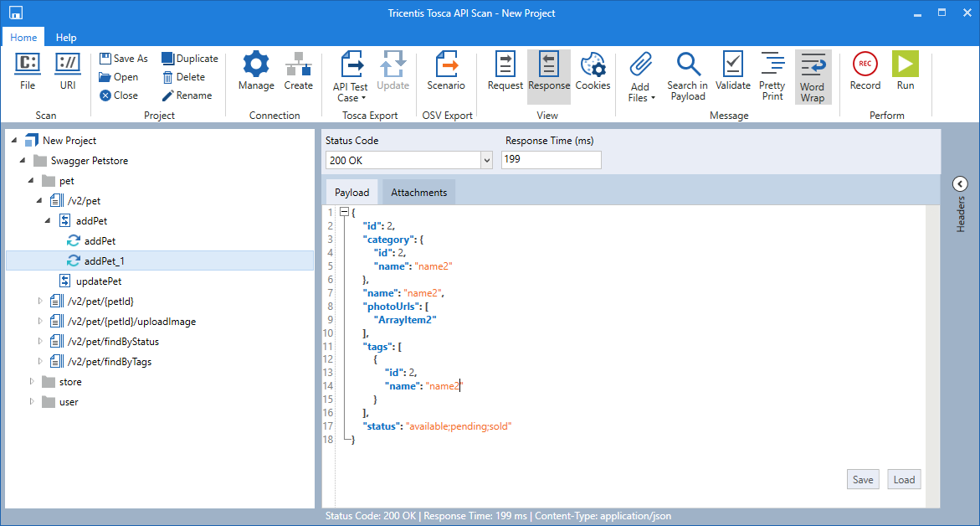
Task: Expand the /v2/pet/findByStatus node
Action: click(x=39, y=342)
